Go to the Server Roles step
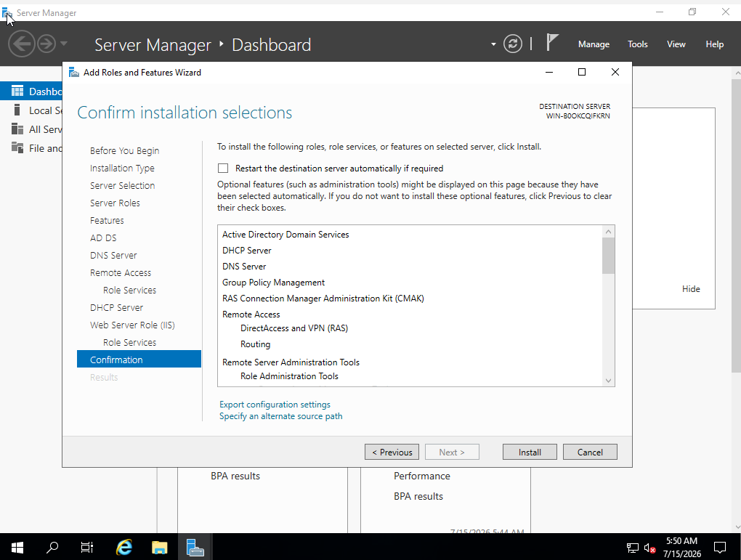Screen dimensions: 741x560 click(115, 203)
